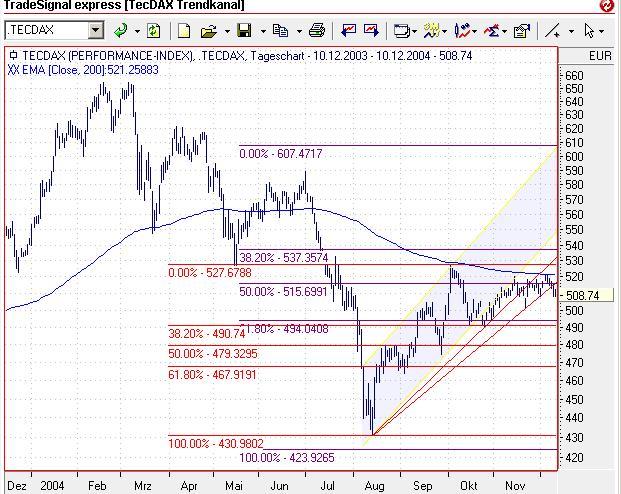Expand the sigma indicator dropdown arrow
621x494 pixels.
click(x=504, y=31)
